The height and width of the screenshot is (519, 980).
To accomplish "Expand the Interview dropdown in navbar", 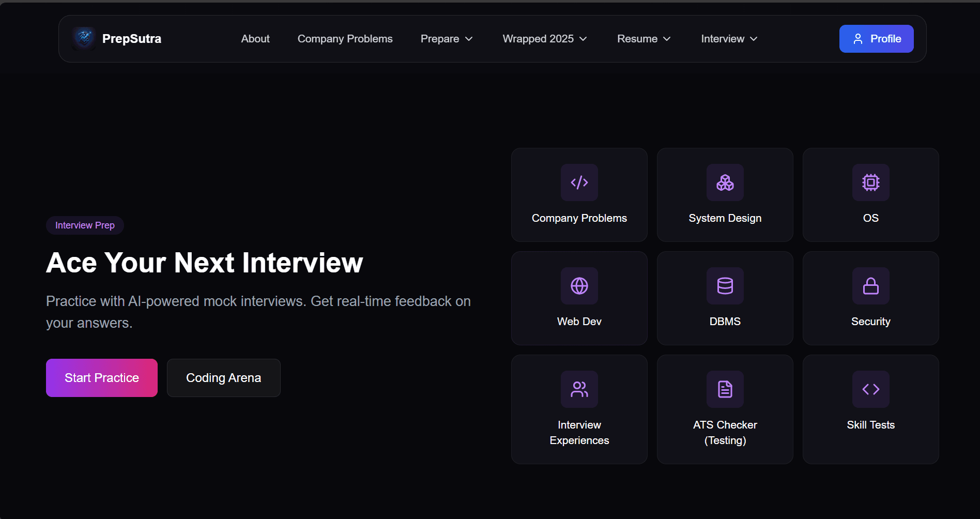I will tap(729, 39).
